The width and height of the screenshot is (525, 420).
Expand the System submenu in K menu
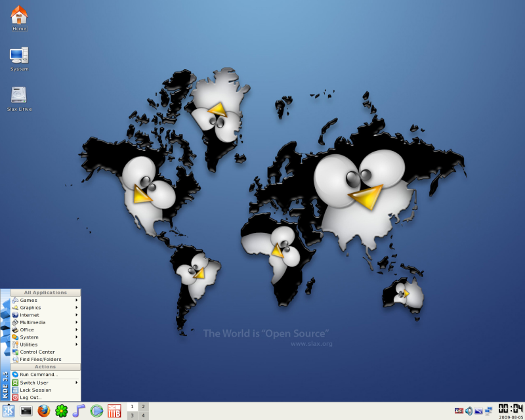(45, 337)
